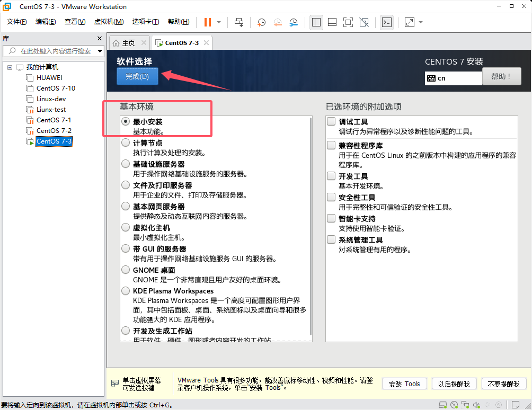Select CentOS 7-3 in the library
This screenshot has height=410, width=532.
[54, 141]
